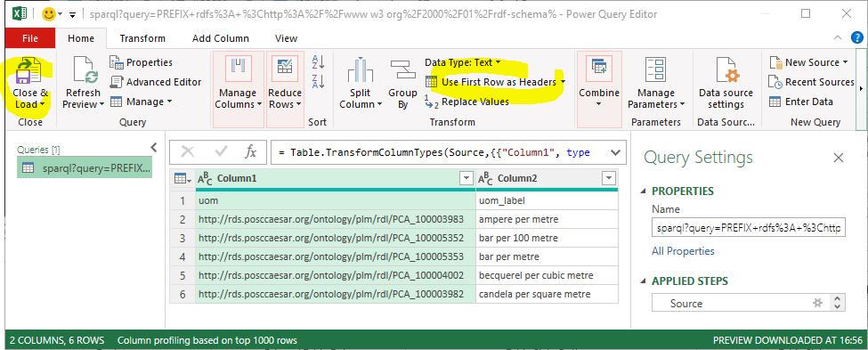Click the Split Column icon

coord(361,70)
